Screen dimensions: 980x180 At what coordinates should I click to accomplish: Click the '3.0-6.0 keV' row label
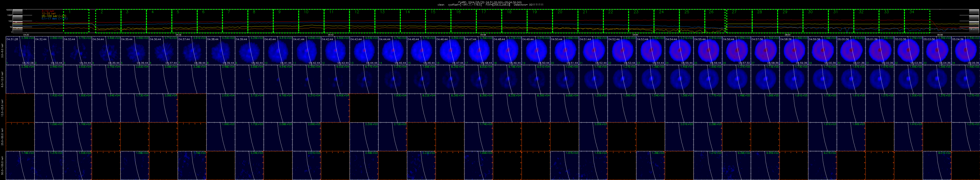tap(2, 51)
